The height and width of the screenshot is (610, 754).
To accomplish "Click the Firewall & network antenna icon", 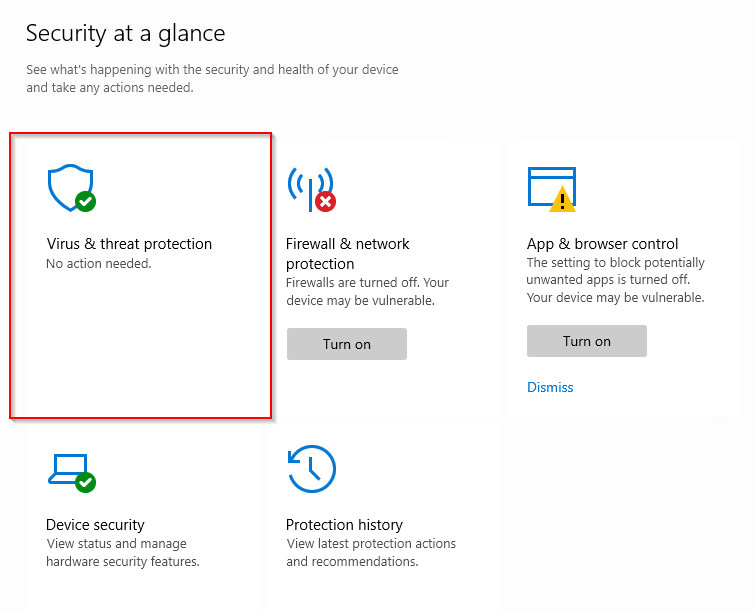I will [312, 189].
